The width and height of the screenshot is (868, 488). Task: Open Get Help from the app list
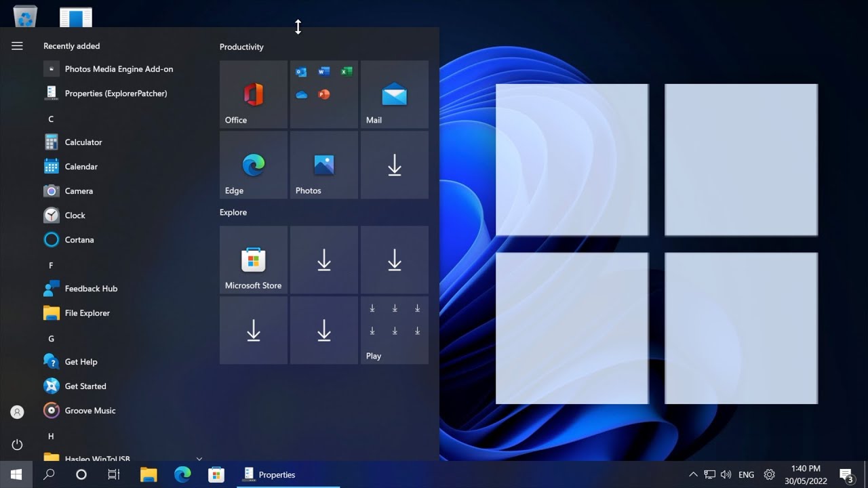point(123,362)
